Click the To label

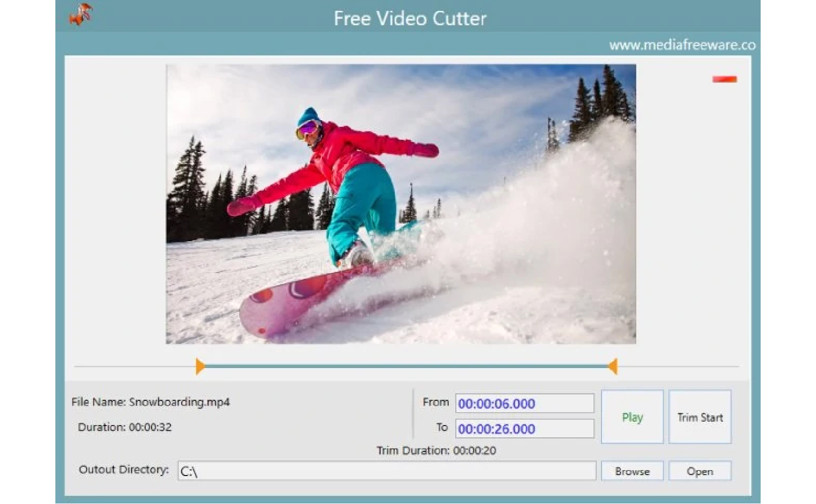coord(442,427)
